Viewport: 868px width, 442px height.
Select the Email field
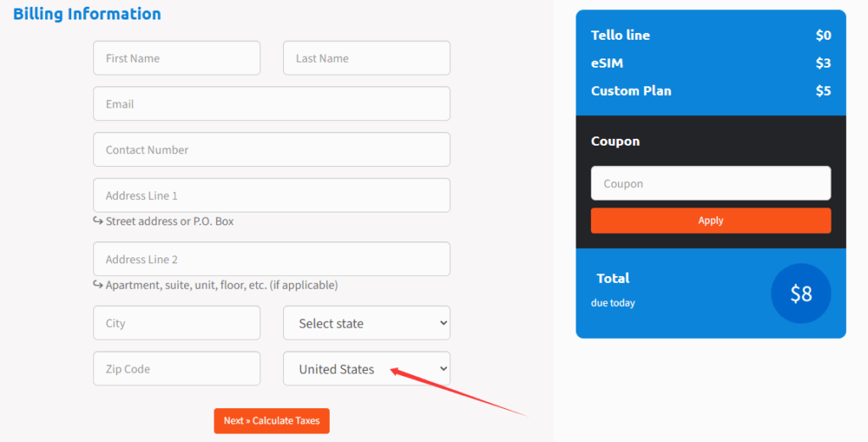click(271, 104)
